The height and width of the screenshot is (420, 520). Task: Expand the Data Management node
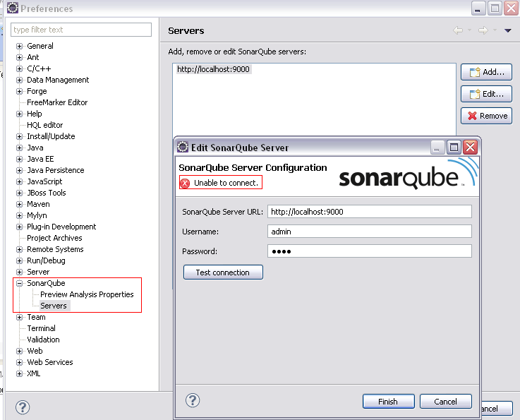click(x=19, y=80)
